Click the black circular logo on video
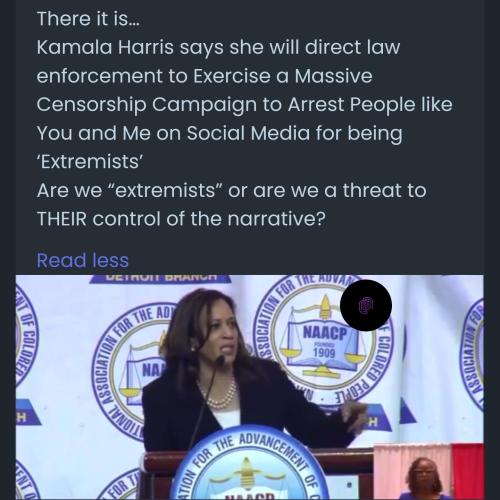This screenshot has width=500, height=500. [366, 305]
